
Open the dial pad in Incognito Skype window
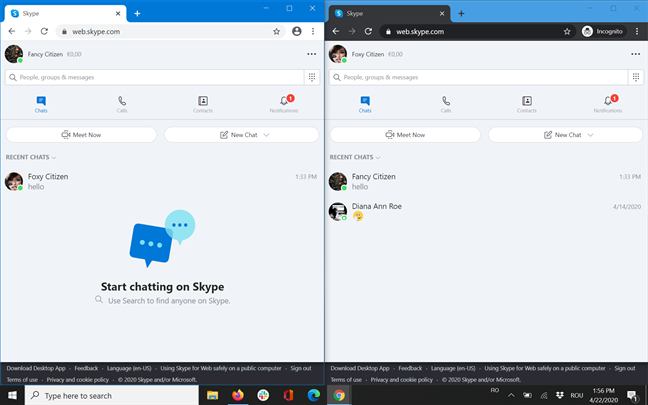[636, 77]
